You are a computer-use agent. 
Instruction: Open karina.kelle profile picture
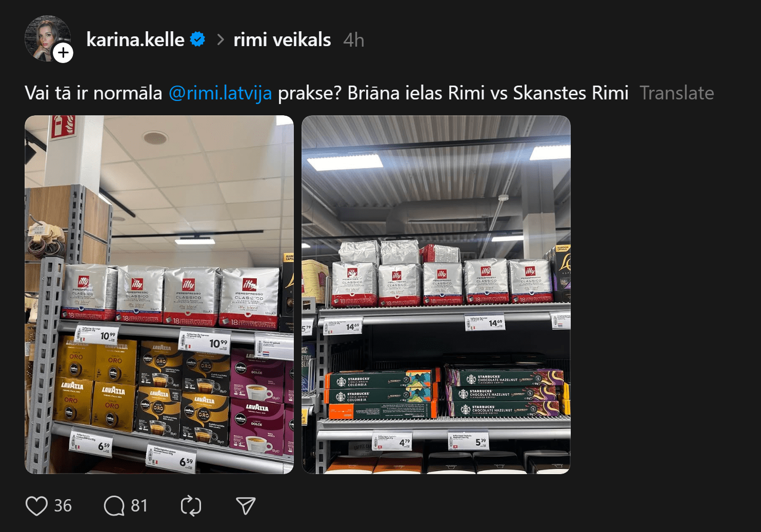[x=47, y=38]
